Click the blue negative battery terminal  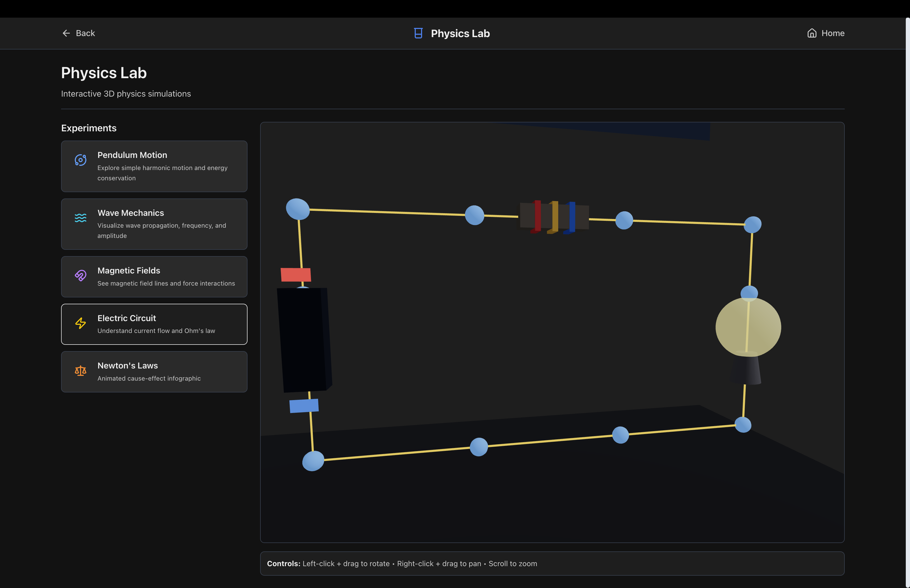(304, 406)
